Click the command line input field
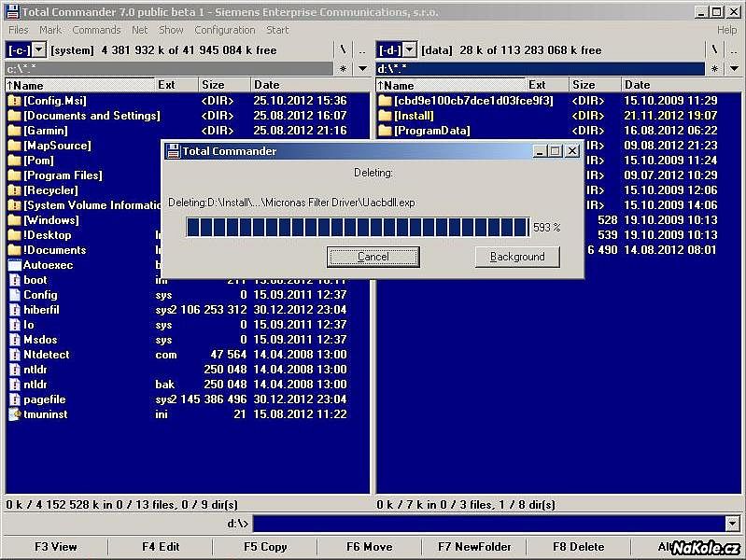The height and width of the screenshot is (560, 746). click(489, 524)
